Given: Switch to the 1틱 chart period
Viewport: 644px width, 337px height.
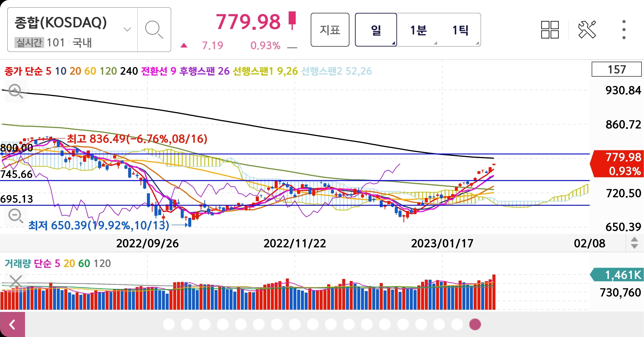Looking at the screenshot, I should point(460,30).
